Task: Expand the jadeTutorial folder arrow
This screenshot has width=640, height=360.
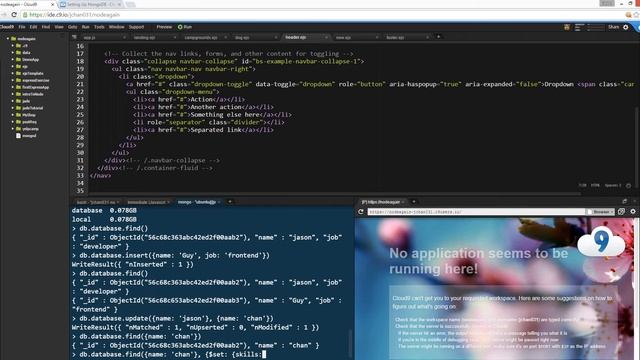Action: click(x=13, y=108)
